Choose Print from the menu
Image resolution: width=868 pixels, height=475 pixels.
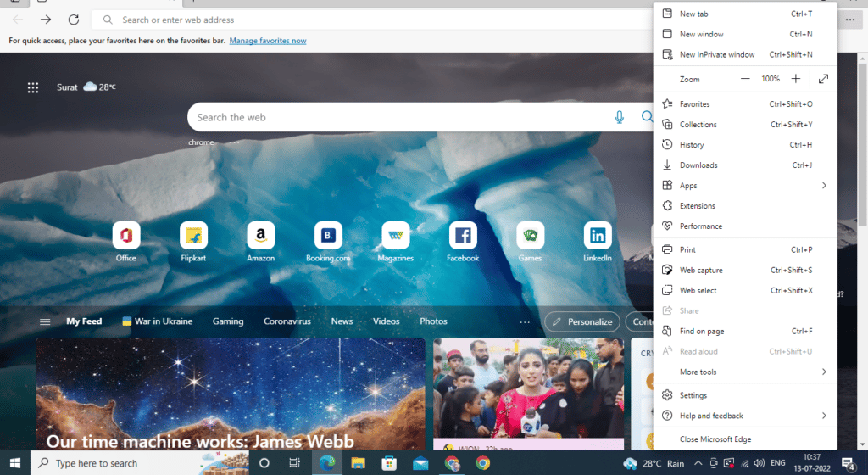745,249
